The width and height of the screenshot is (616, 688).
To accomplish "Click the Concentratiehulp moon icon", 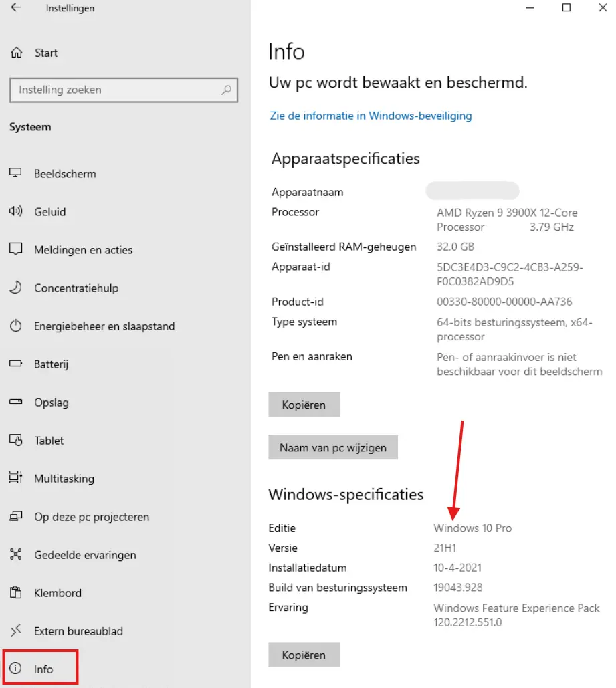I will [x=16, y=288].
